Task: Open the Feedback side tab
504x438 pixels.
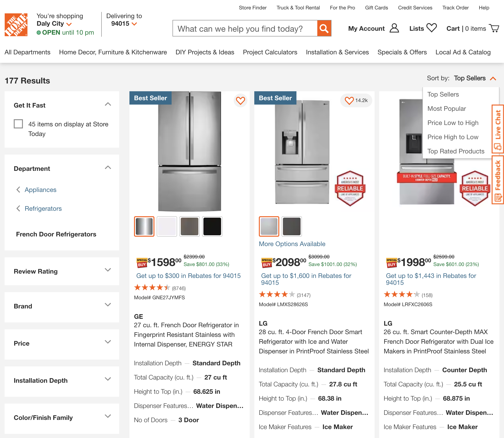Action: (x=498, y=178)
